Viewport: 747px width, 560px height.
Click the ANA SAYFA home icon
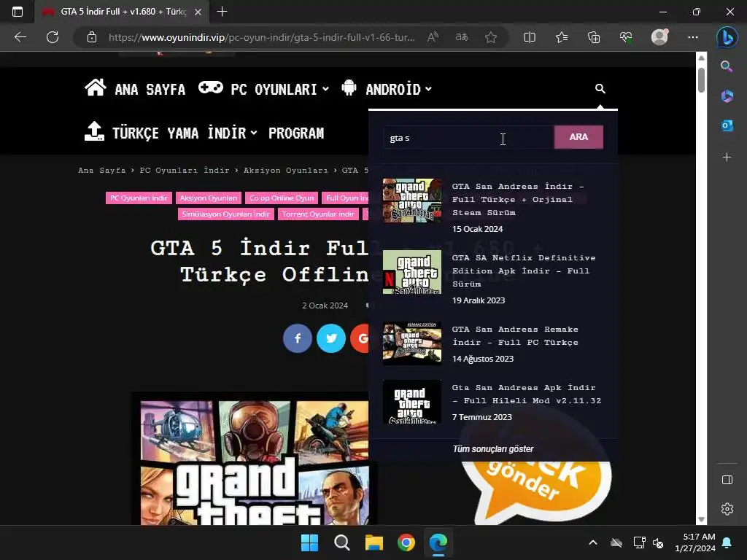pos(96,87)
